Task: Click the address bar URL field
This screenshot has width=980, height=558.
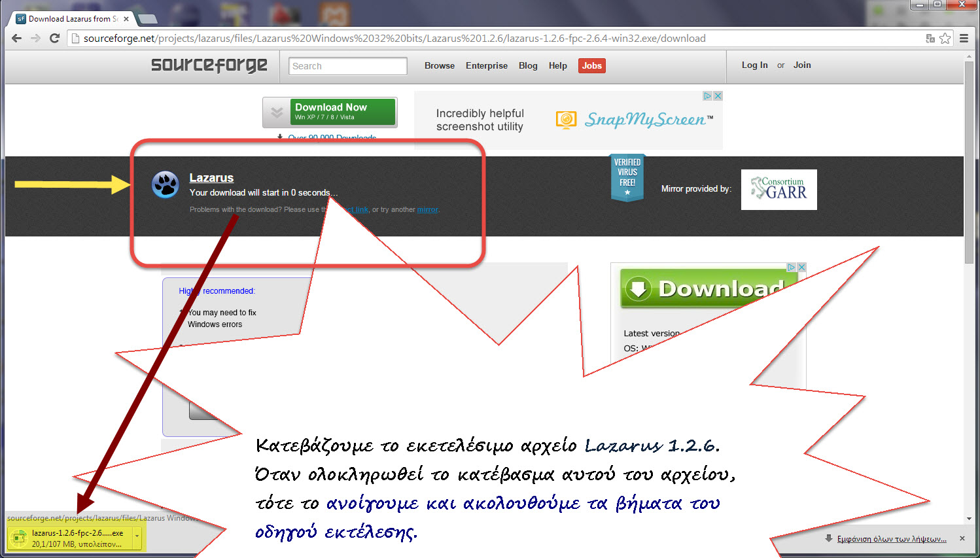Action: click(x=496, y=38)
